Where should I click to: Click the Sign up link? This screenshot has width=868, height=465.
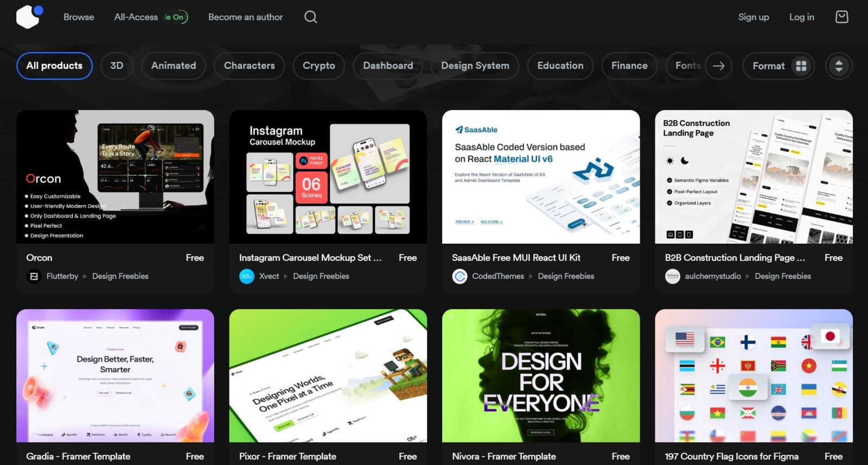click(x=753, y=17)
